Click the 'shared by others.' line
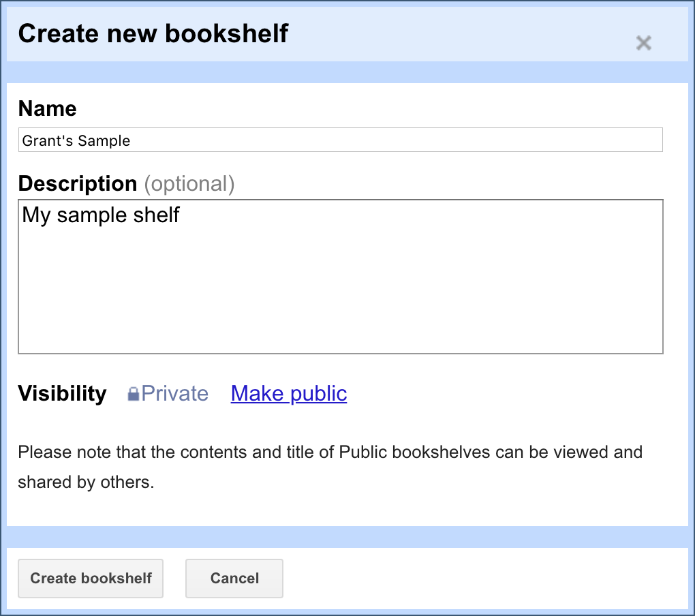The height and width of the screenshot is (616, 695). [86, 482]
